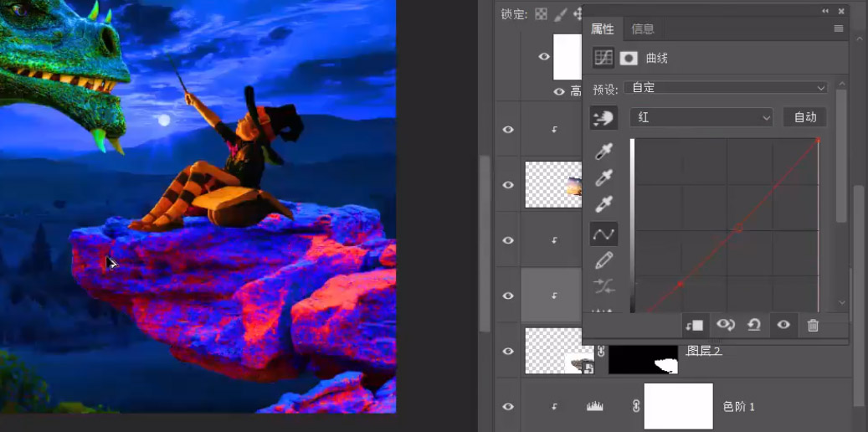Hide the 图层 2 layer
The width and height of the screenshot is (868, 432).
507,351
